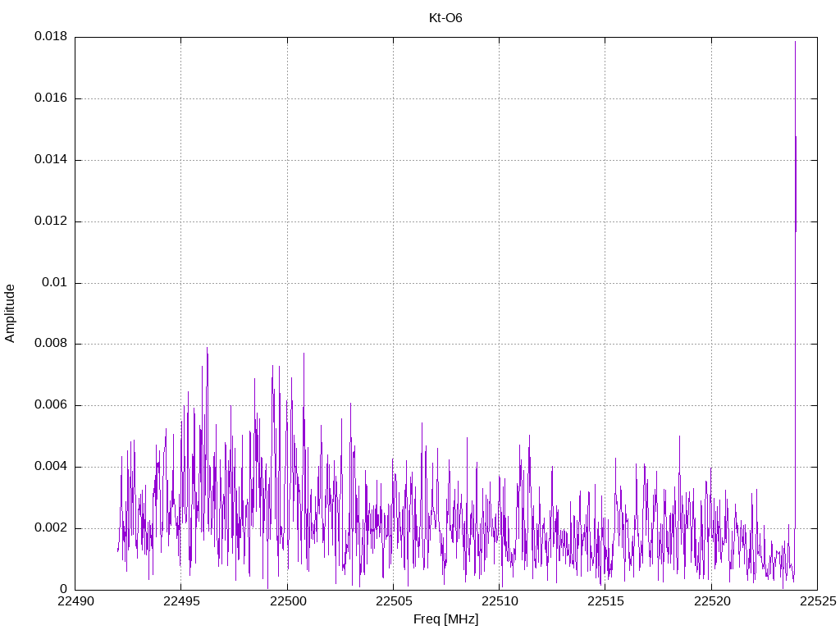Pick the 22500 x-axis tick label
The width and height of the screenshot is (840, 630).
click(x=287, y=601)
